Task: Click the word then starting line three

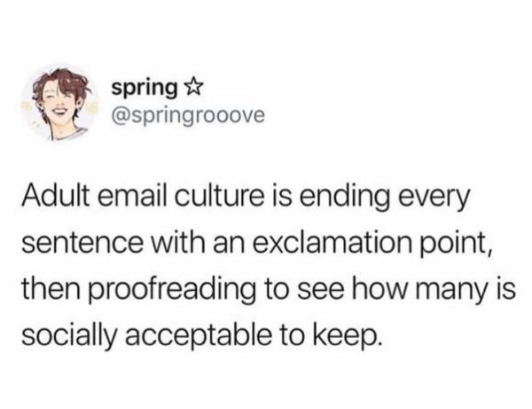Action: 51,292
